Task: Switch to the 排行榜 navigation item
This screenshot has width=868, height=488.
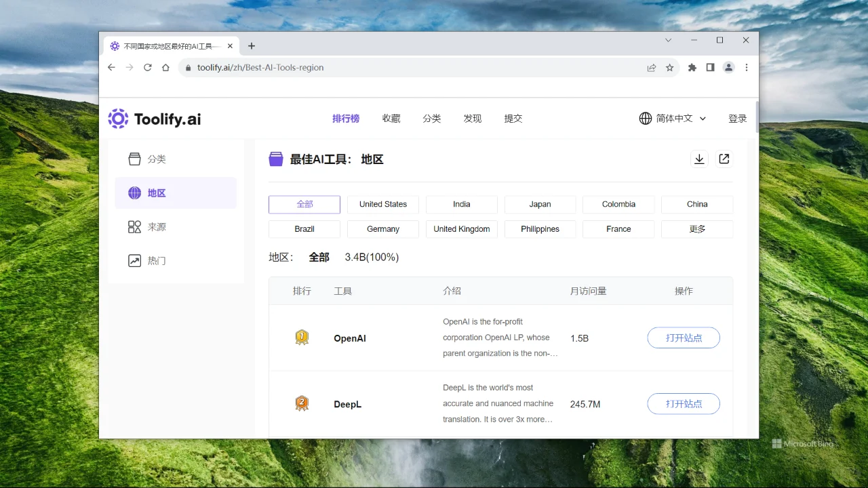Action: coord(346,118)
